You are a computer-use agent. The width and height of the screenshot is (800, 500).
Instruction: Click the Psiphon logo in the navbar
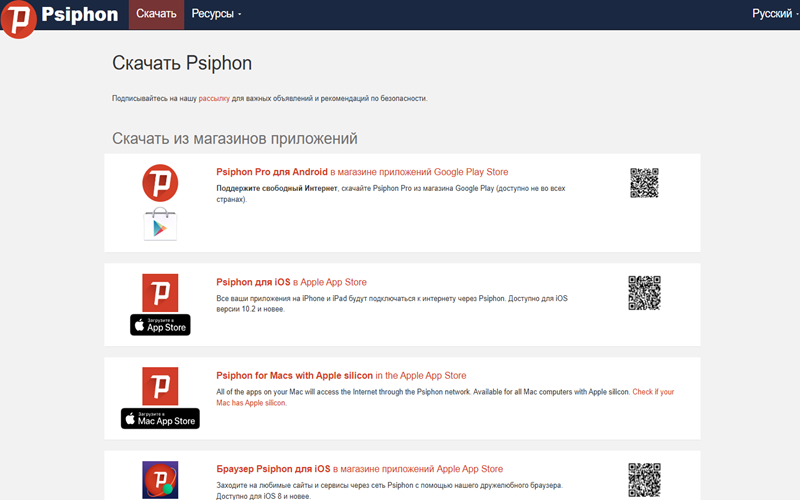(x=19, y=19)
